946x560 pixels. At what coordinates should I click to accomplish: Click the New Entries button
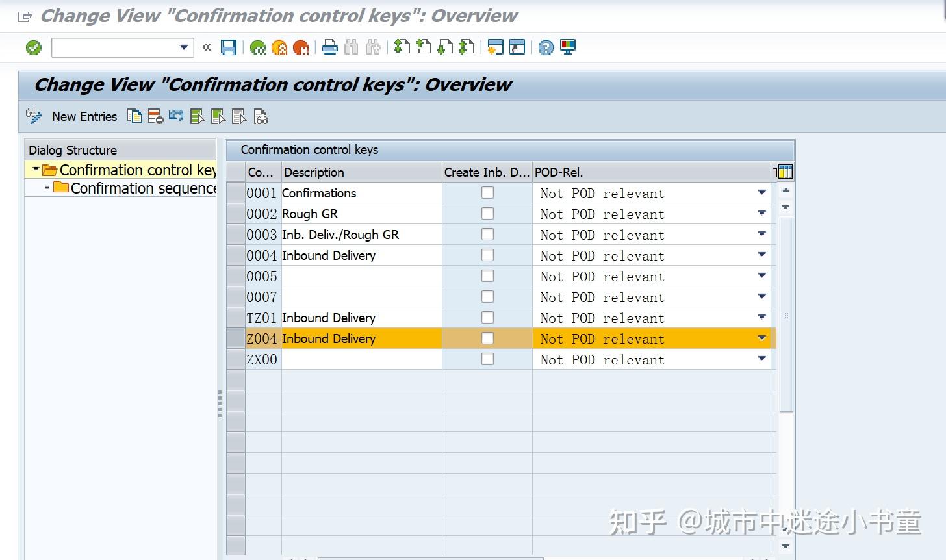click(x=84, y=116)
